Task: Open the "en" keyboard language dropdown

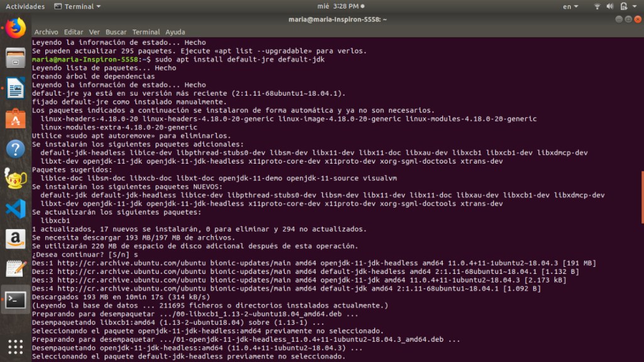Action: pos(570,6)
